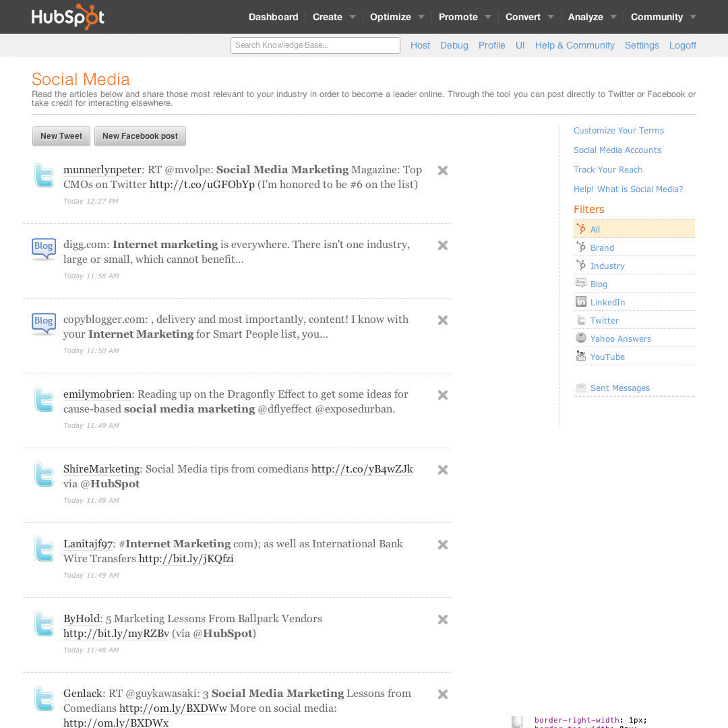Expand the Promote menu arrow
This screenshot has width=728, height=728.
point(488,17)
